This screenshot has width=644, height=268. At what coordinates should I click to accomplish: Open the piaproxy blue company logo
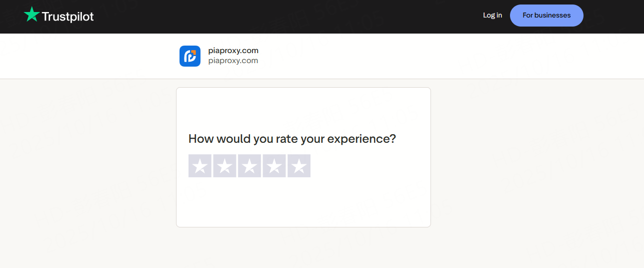click(x=190, y=56)
